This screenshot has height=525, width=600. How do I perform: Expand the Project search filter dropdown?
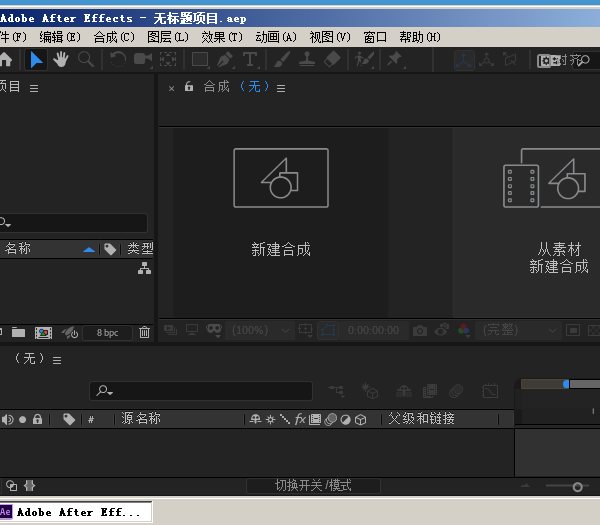pyautogui.click(x=5, y=223)
